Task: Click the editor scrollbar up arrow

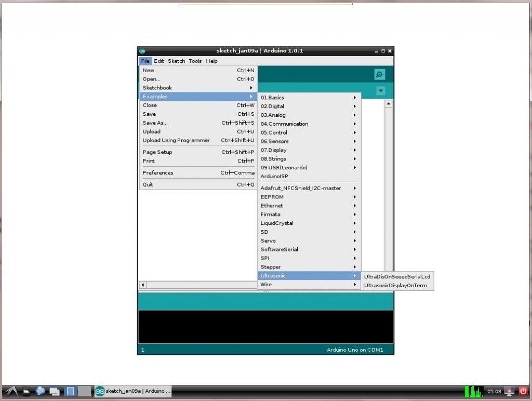Action: point(388,104)
